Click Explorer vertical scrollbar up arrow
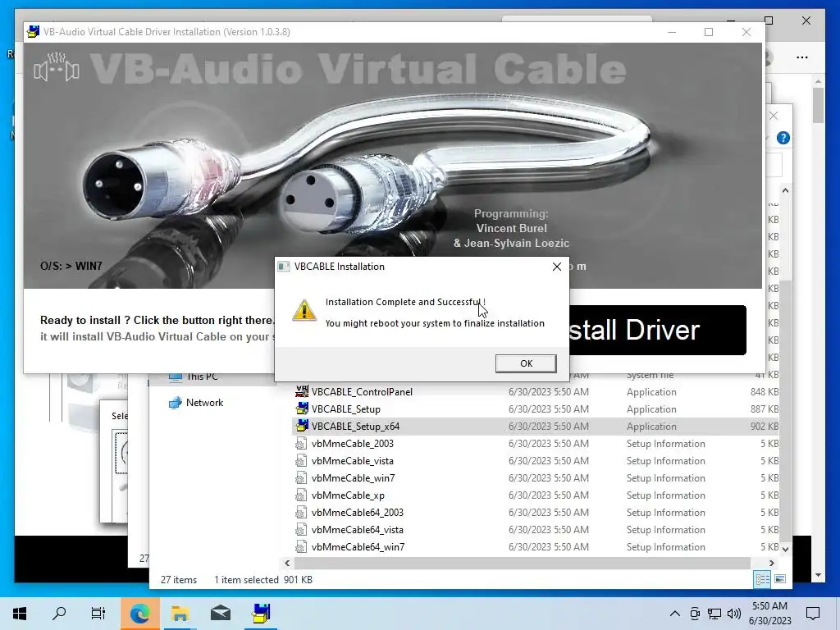The image size is (840, 630). pyautogui.click(x=785, y=190)
